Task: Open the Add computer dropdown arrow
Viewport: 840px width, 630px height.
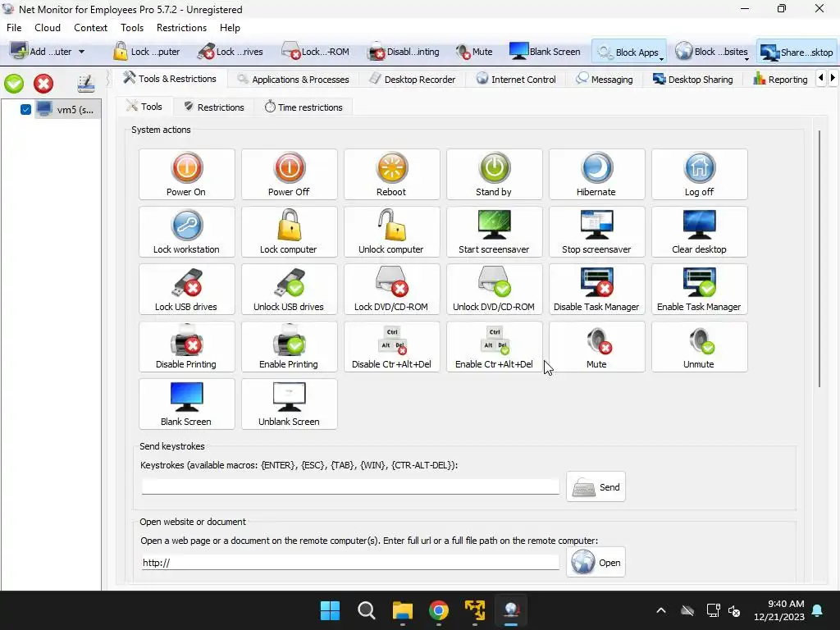Action: click(x=81, y=52)
